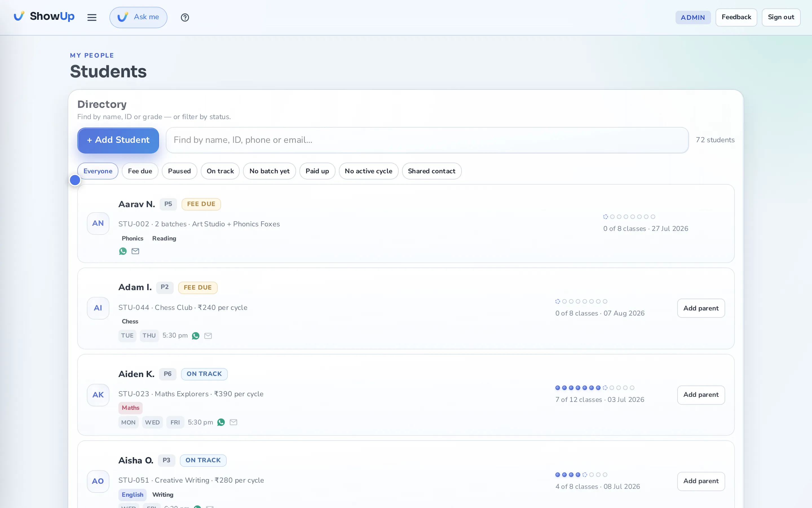Click Aarav N.'s class progress dots

click(x=629, y=217)
